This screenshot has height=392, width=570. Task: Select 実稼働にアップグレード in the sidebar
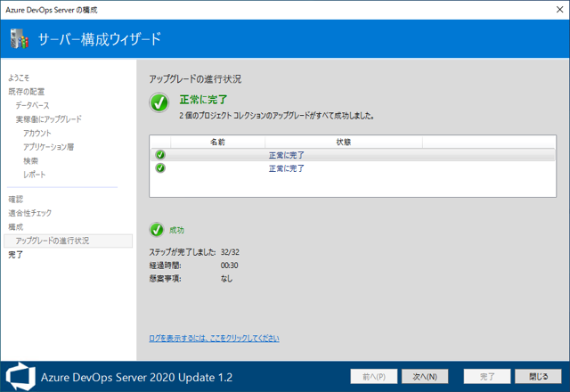click(49, 119)
